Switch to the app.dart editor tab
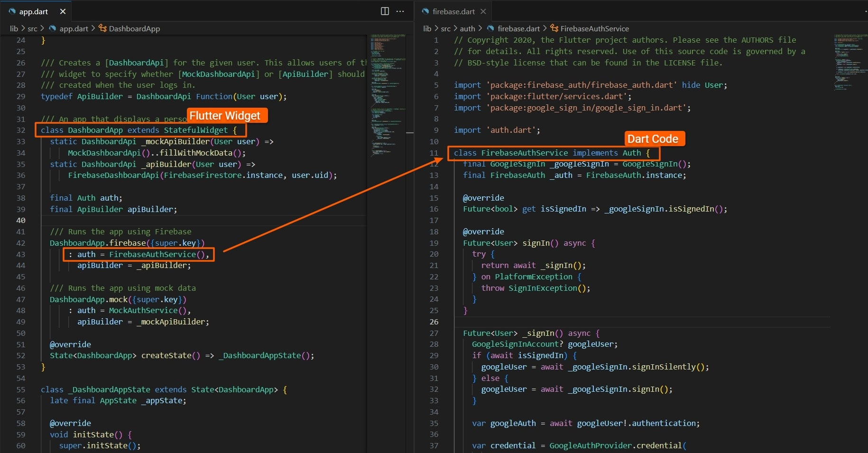 click(x=33, y=11)
